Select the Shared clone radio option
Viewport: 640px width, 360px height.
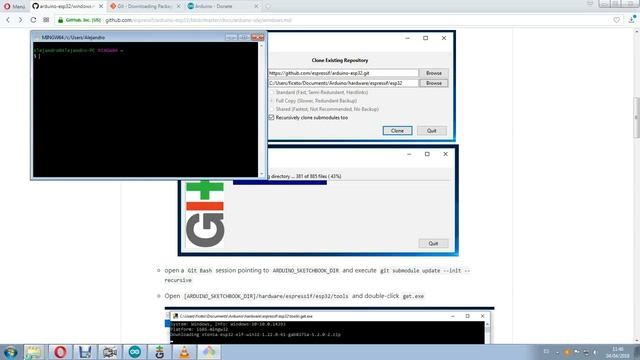[272, 109]
